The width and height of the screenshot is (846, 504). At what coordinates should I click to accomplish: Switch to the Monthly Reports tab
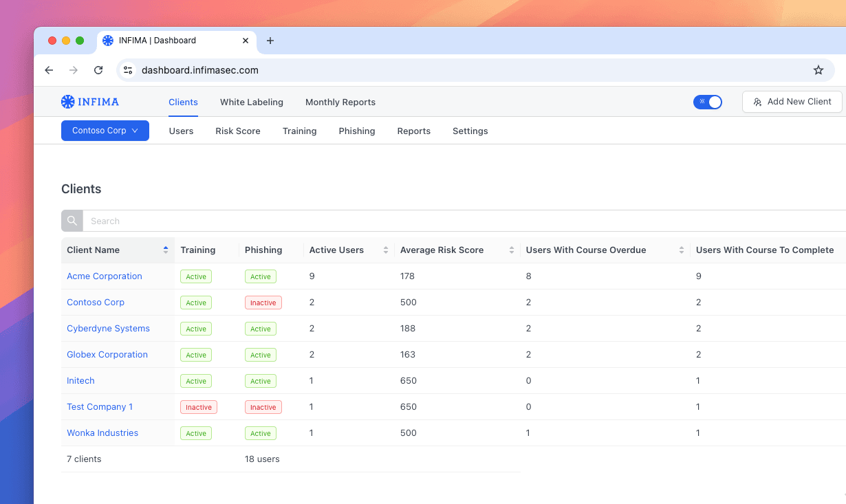click(x=340, y=102)
